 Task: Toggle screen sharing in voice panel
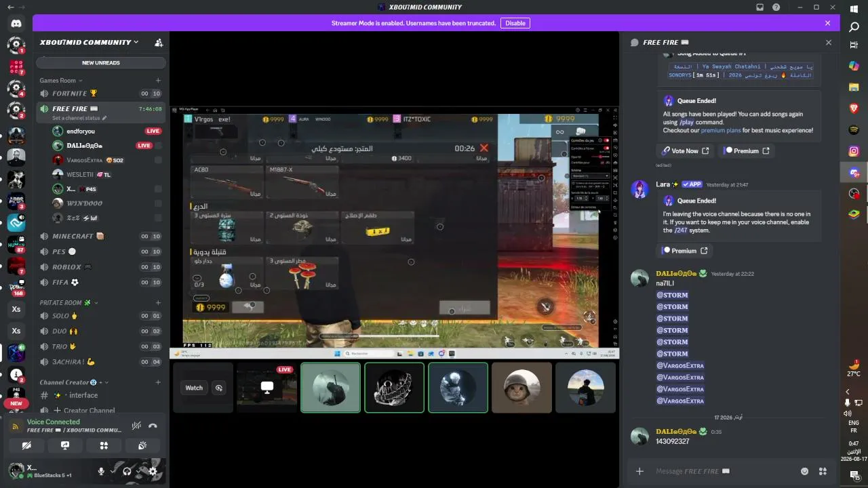[x=65, y=445]
